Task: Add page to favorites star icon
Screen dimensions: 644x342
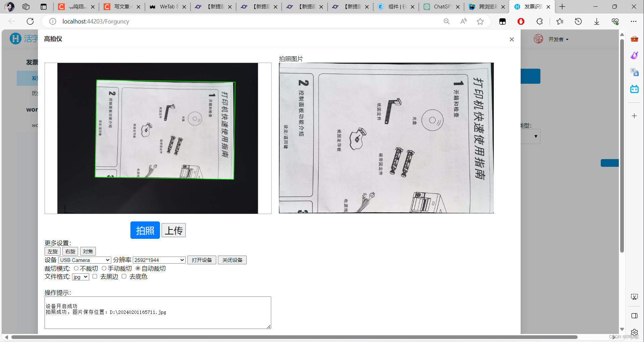Action: [x=480, y=21]
